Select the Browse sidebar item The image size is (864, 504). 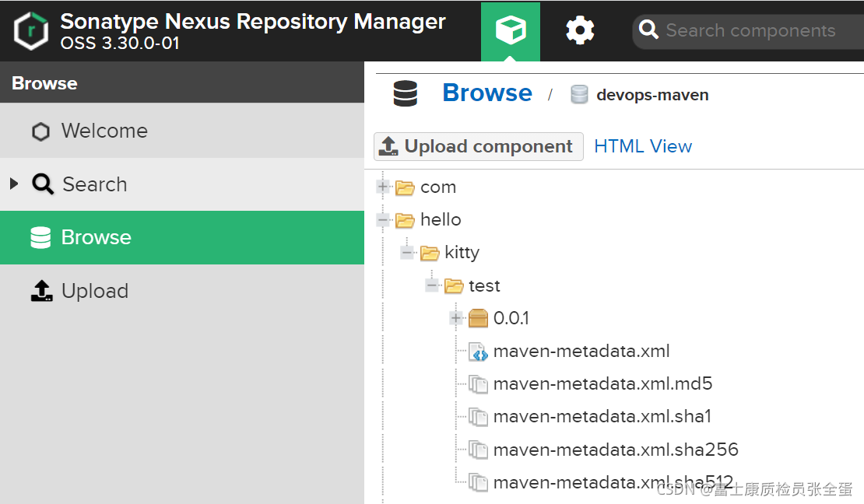click(182, 237)
